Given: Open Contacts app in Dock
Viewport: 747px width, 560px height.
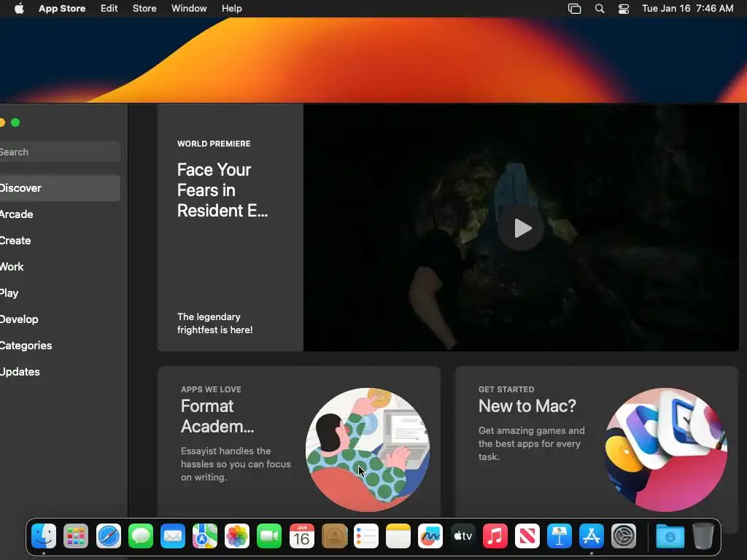Looking at the screenshot, I should click(334, 536).
